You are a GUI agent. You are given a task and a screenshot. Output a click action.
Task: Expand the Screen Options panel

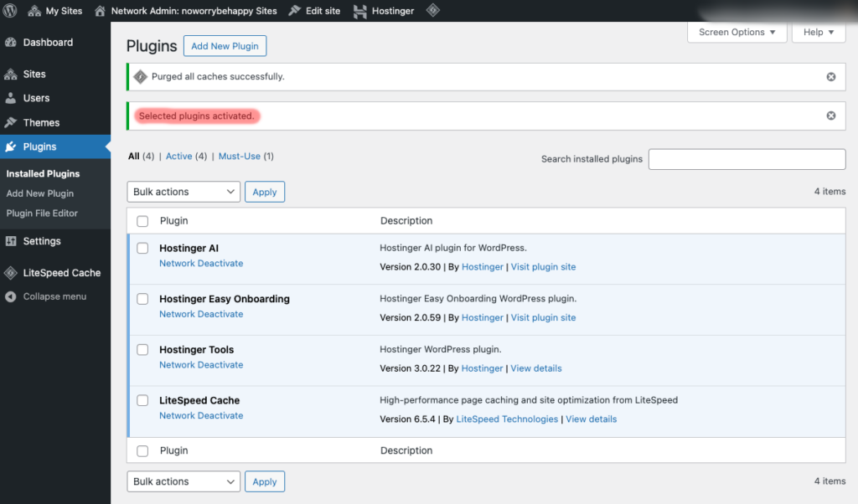[737, 33]
